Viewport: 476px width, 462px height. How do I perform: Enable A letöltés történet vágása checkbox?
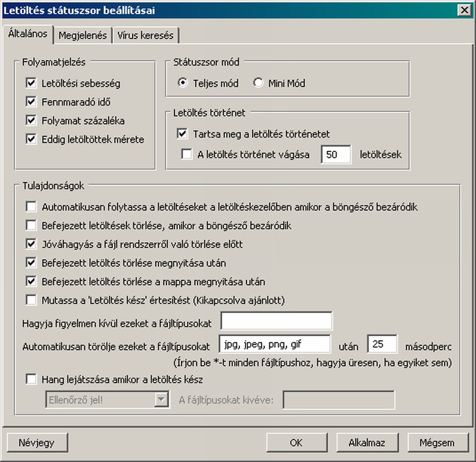pyautogui.click(x=186, y=155)
